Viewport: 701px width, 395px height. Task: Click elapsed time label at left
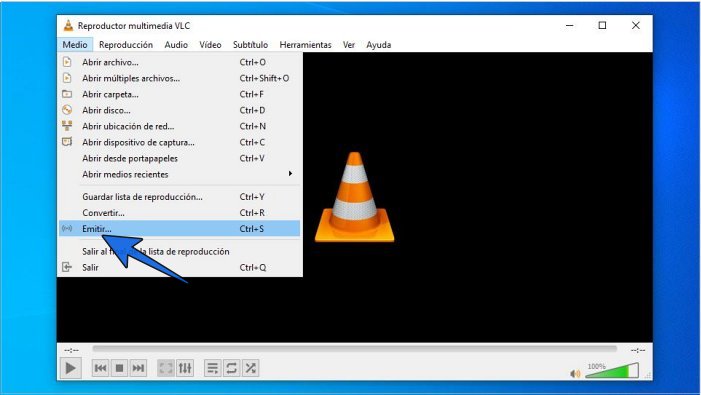(x=72, y=350)
